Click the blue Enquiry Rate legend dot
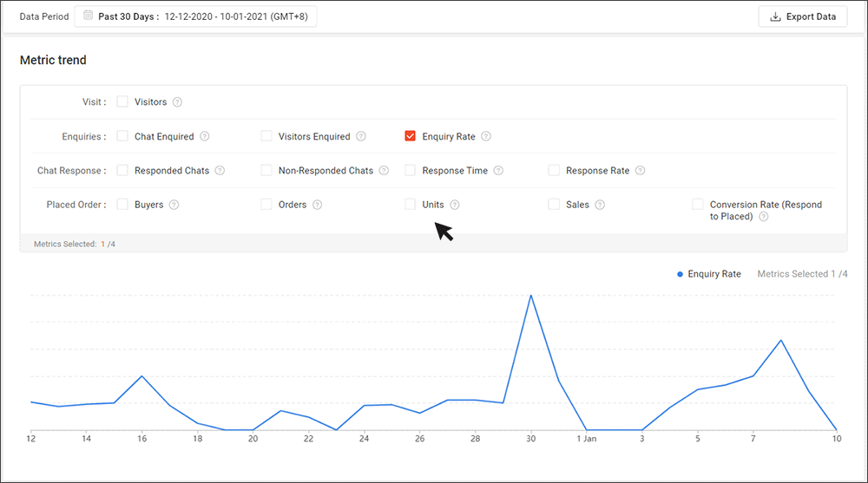Screen dimensions: 868x483 (x=680, y=274)
